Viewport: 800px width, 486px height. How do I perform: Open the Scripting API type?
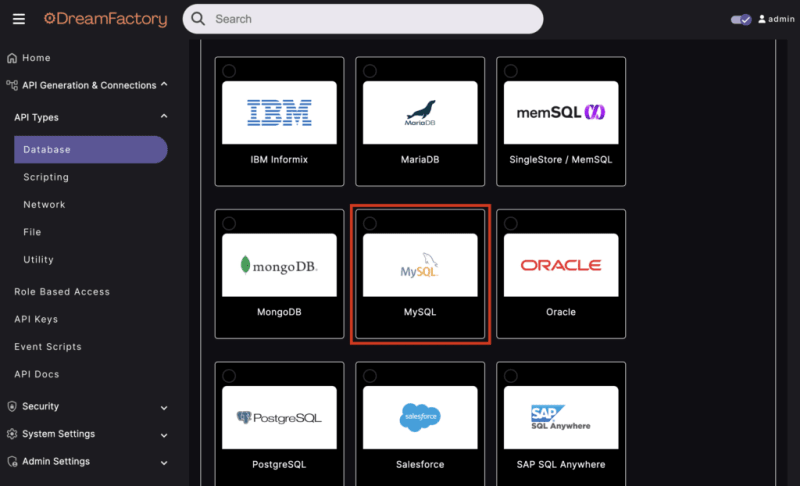point(46,177)
